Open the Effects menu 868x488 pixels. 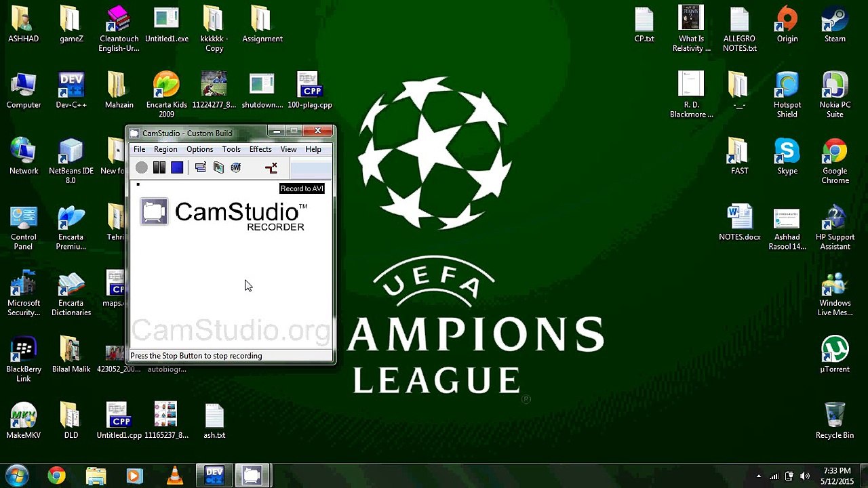point(260,149)
